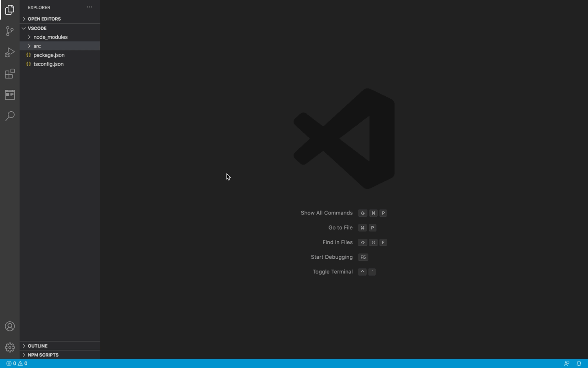Open the Extensions view
The height and width of the screenshot is (368, 588).
[x=10, y=74]
